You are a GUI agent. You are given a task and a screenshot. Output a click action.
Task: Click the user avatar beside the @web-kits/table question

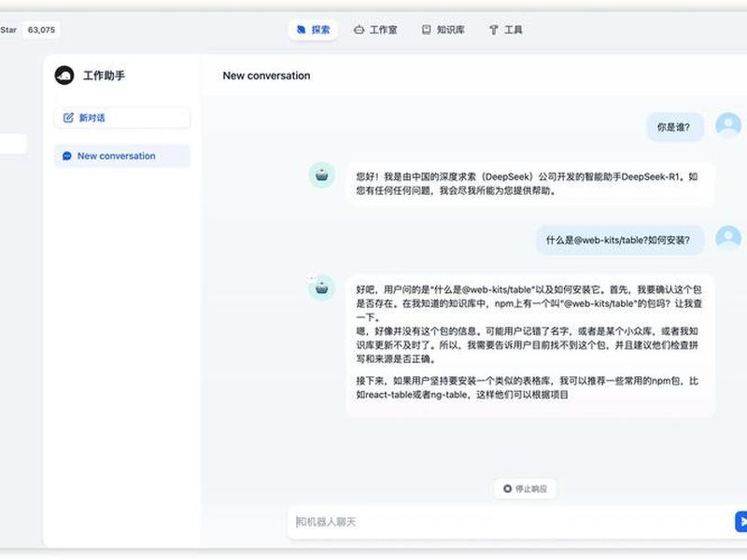coord(728,237)
